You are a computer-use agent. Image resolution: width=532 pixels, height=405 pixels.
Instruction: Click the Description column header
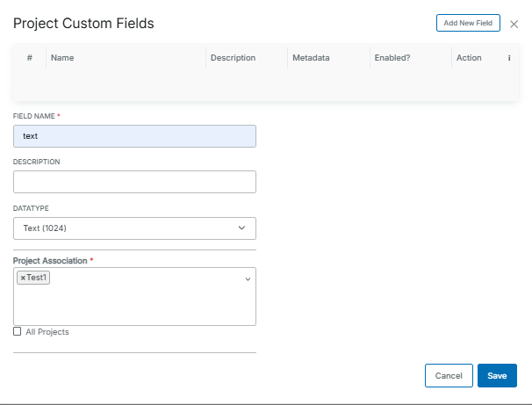tap(233, 58)
